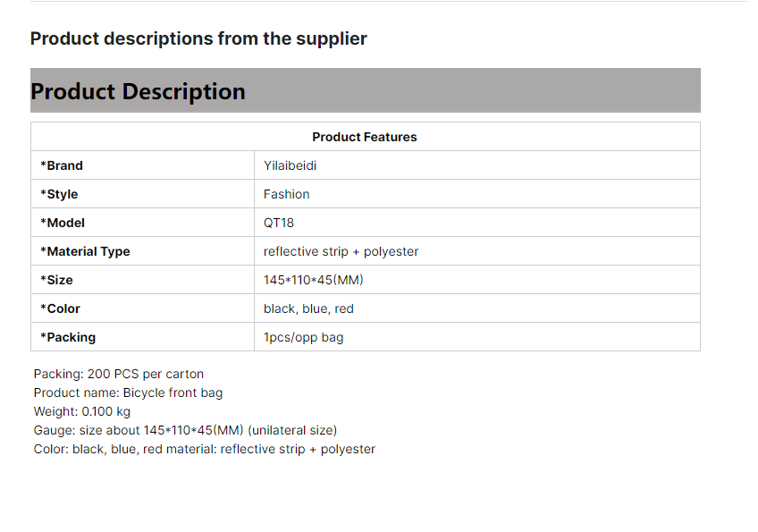Click the 'Weight: 0.100 kg' line
This screenshot has height=532, width=758.
(82, 411)
